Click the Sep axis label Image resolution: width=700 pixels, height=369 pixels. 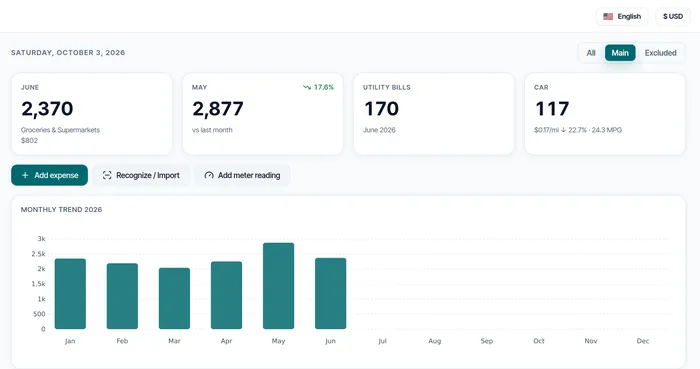coord(487,341)
